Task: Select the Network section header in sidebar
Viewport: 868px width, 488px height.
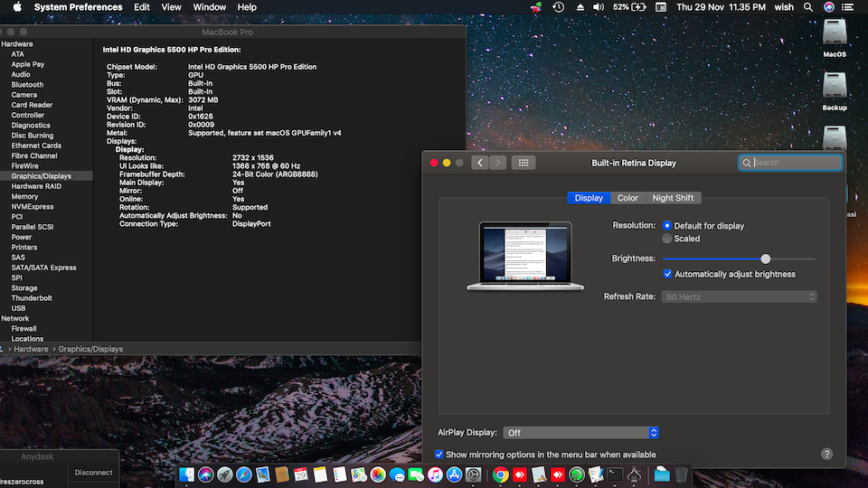Action: click(15, 318)
